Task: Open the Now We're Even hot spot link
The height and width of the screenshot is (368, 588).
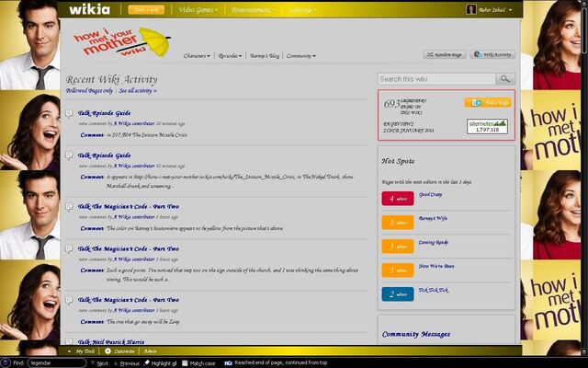Action: [436, 266]
